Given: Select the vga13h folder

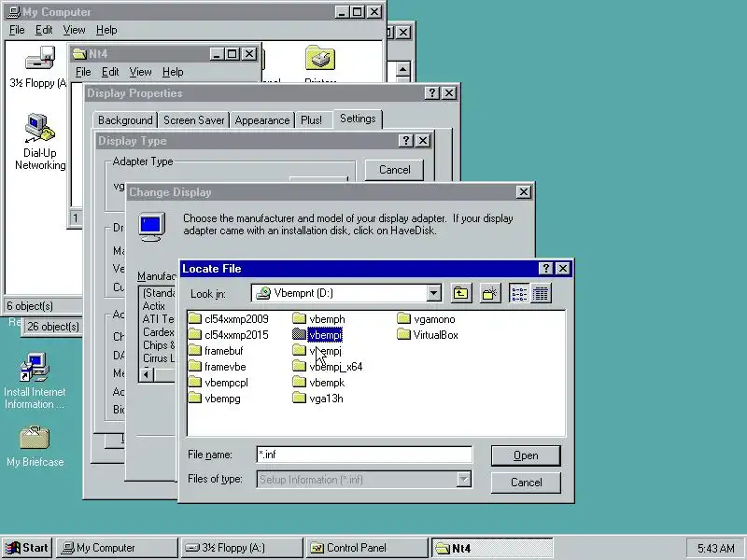Looking at the screenshot, I should (317, 399).
